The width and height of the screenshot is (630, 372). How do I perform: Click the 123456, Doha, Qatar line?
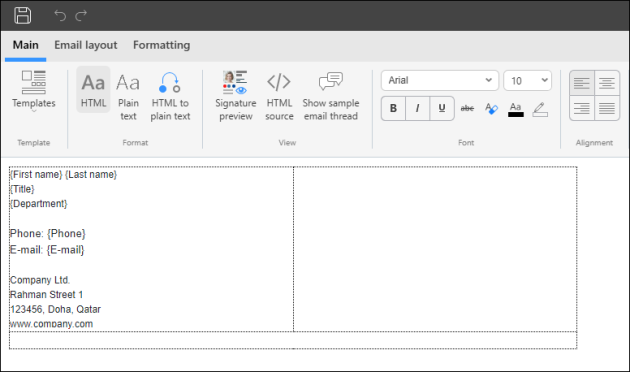click(55, 309)
